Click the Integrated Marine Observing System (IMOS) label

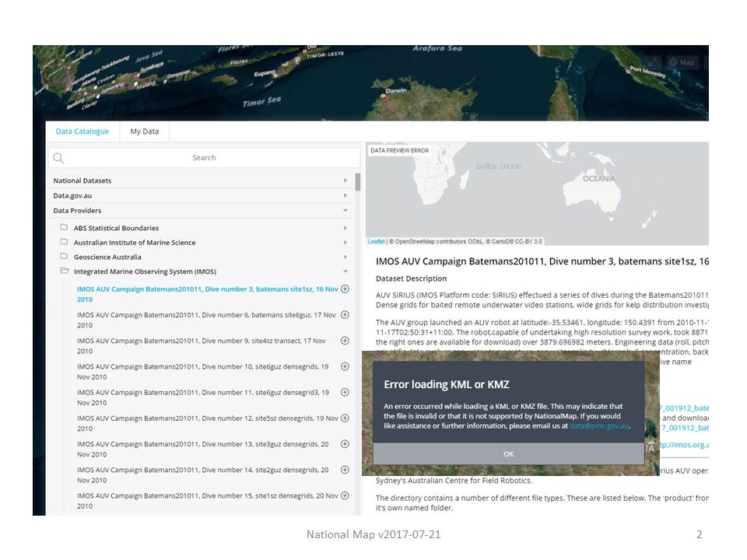pyautogui.click(x=145, y=271)
